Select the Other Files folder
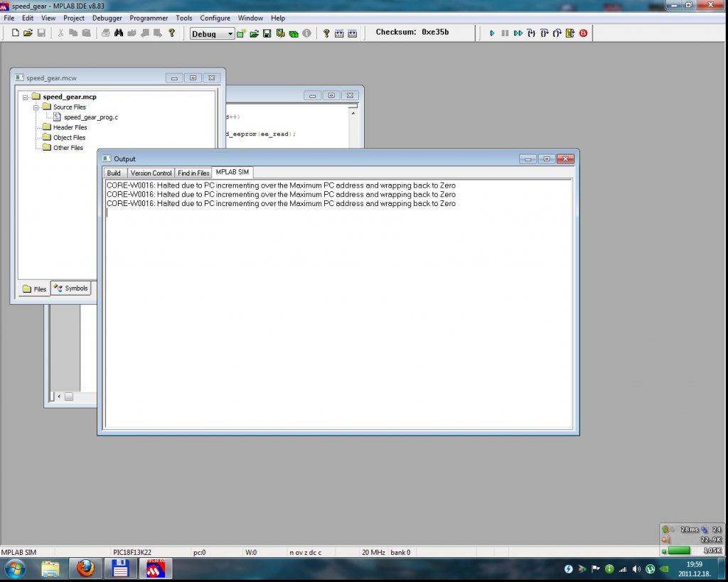The height and width of the screenshot is (582, 728). tap(68, 148)
